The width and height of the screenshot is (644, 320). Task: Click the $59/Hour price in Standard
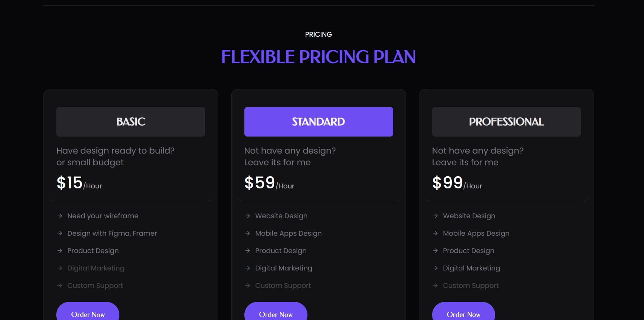tap(269, 183)
